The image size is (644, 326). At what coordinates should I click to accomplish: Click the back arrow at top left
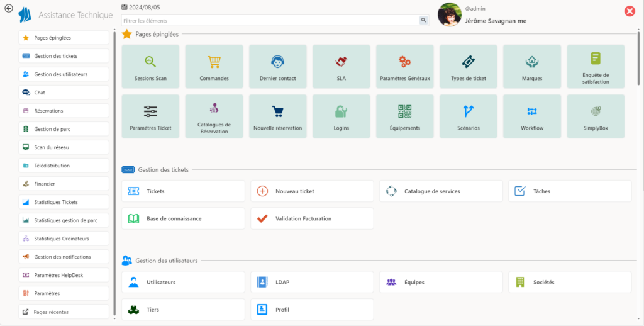coord(9,8)
